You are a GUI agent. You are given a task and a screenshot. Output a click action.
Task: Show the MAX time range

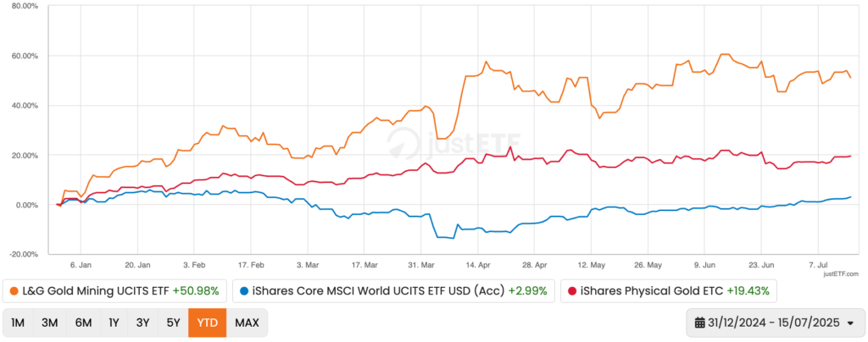[247, 323]
